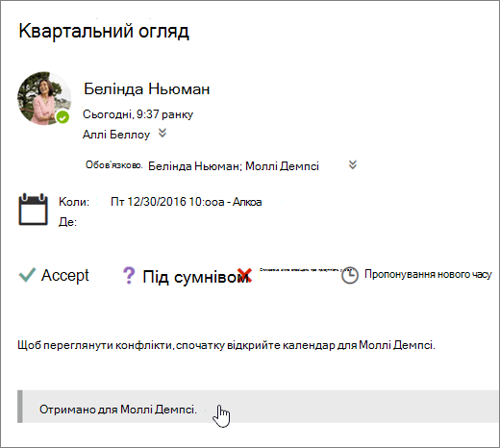
Task: Click the red X decline icon
Action: [244, 275]
